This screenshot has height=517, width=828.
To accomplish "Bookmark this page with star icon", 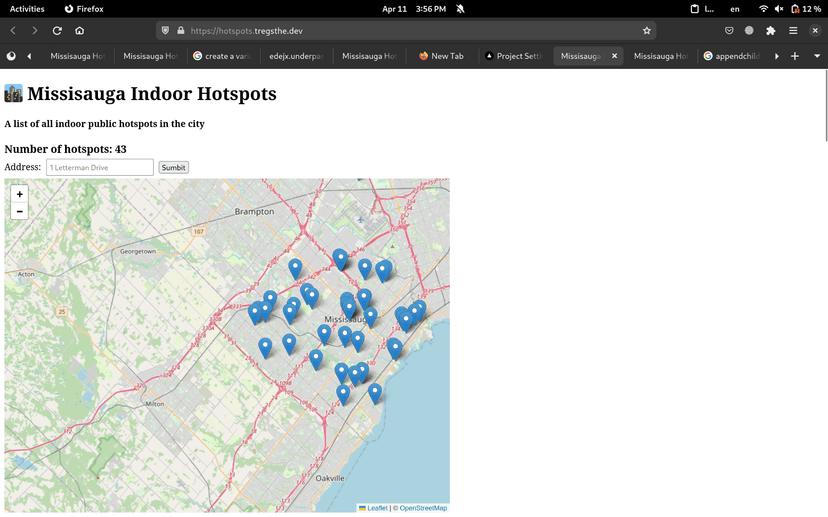I will tap(647, 31).
